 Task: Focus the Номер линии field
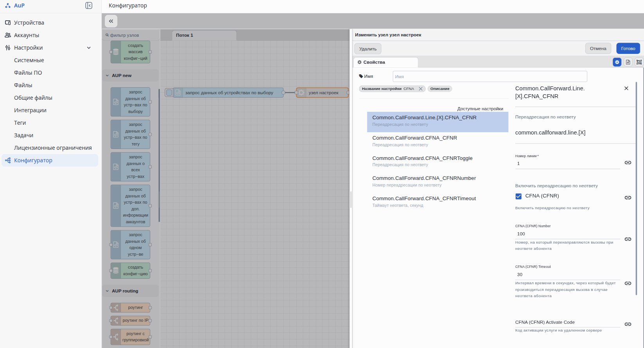[x=568, y=164]
